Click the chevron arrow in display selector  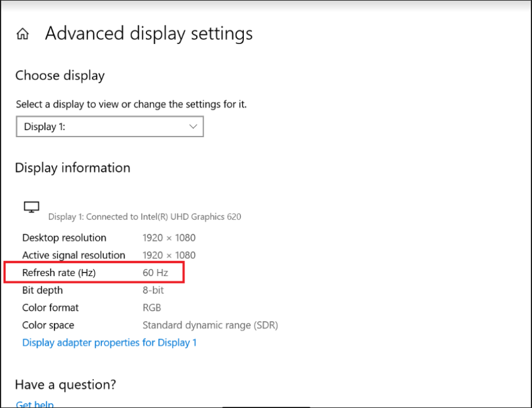point(193,127)
